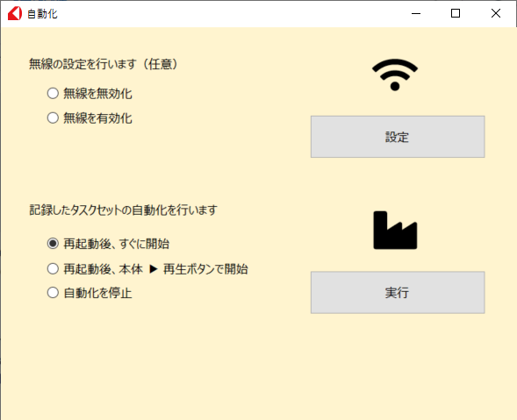Minimize the 自動化 window
Image resolution: width=517 pixels, height=420 pixels.
tap(416, 13)
